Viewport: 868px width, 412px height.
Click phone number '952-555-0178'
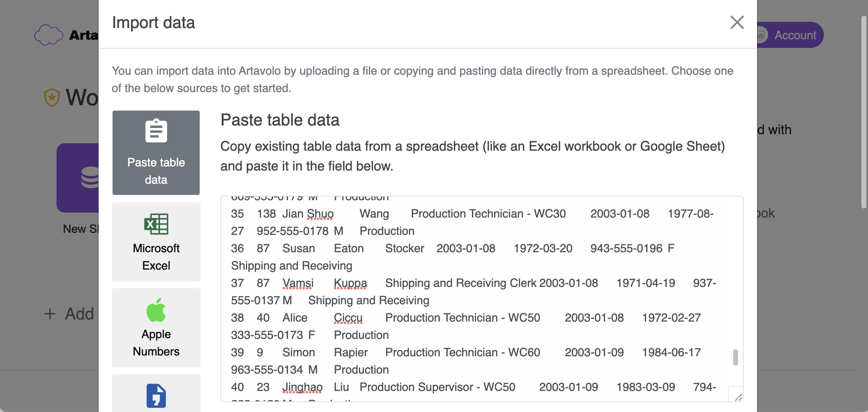(x=292, y=231)
